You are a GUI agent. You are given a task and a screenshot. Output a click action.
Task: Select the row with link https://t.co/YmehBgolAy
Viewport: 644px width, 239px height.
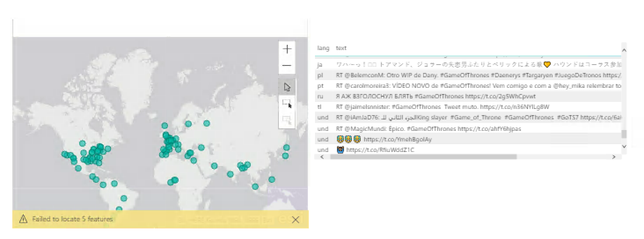384,139
